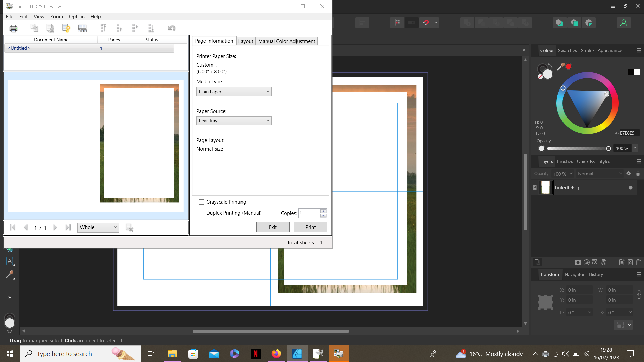Enable Duplex Printing (Manual)
This screenshot has height=362, width=644.
(201, 213)
